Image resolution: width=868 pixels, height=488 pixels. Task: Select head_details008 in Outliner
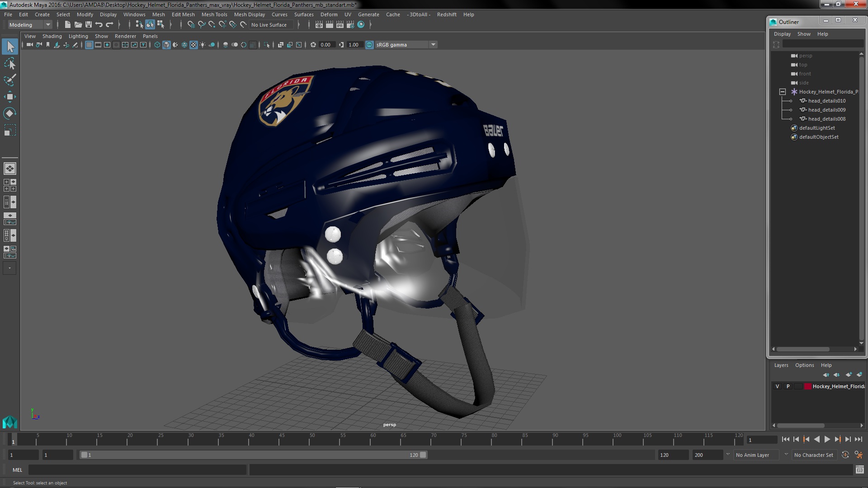click(x=826, y=119)
